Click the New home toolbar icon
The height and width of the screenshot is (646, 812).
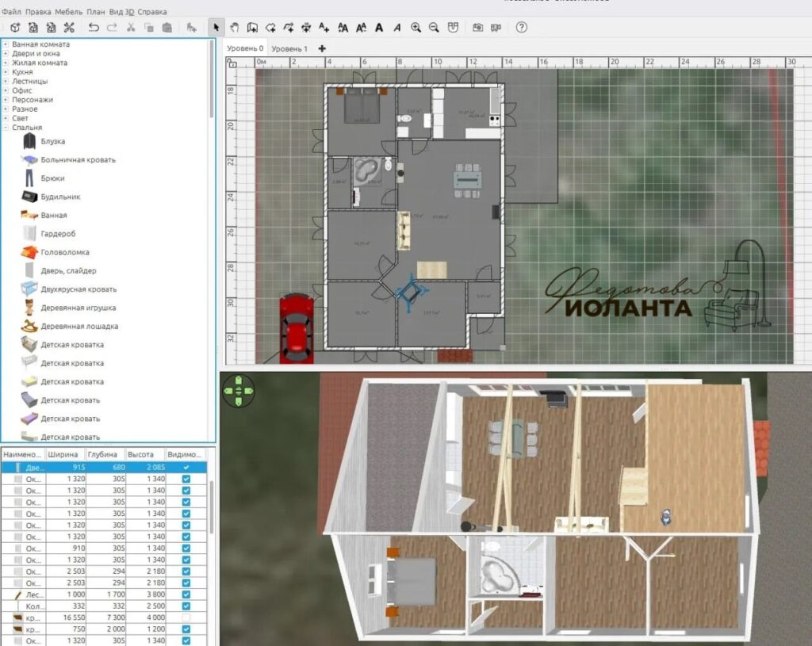click(x=15, y=28)
